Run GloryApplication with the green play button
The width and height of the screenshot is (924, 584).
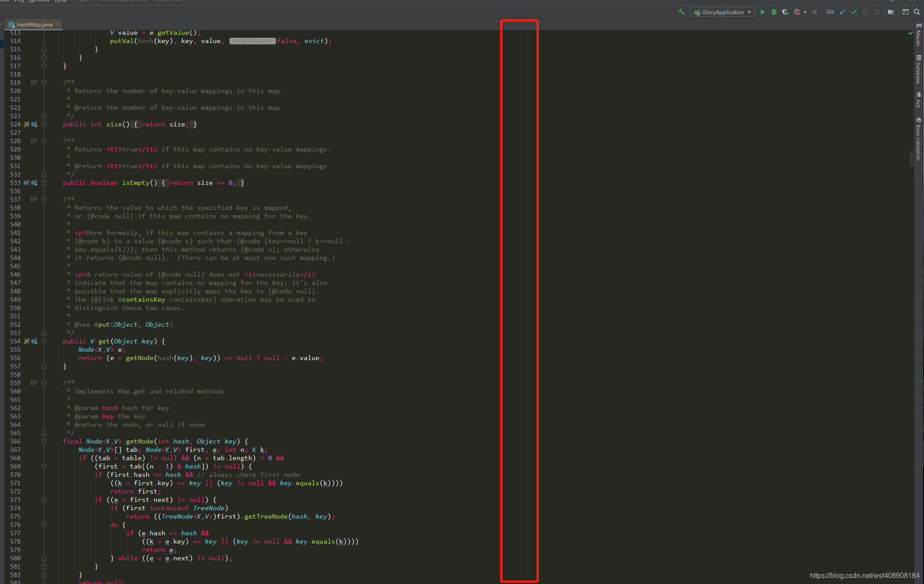coord(763,12)
